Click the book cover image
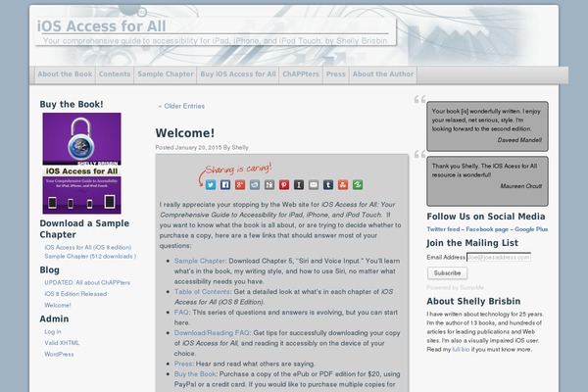588x392 pixels. [x=81, y=164]
